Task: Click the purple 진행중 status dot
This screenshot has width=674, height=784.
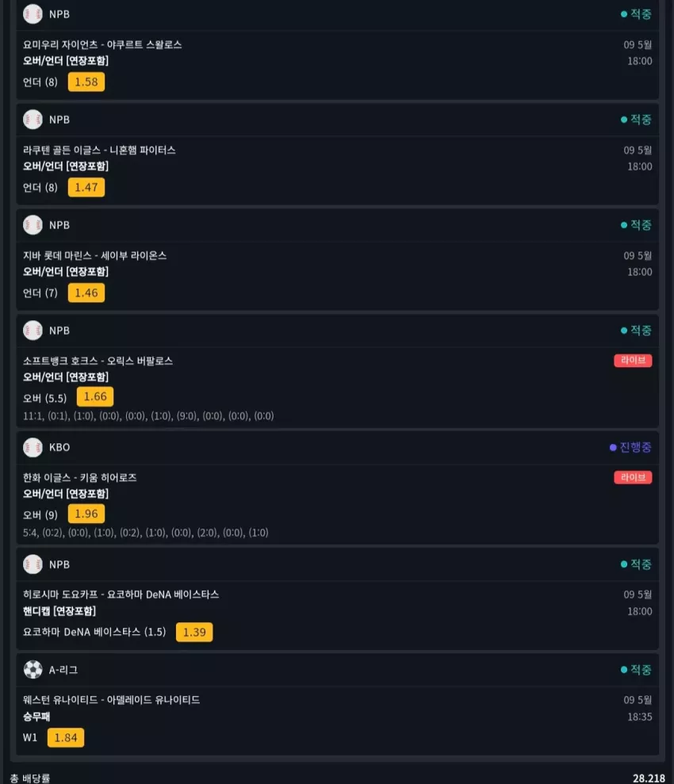Action: click(613, 448)
